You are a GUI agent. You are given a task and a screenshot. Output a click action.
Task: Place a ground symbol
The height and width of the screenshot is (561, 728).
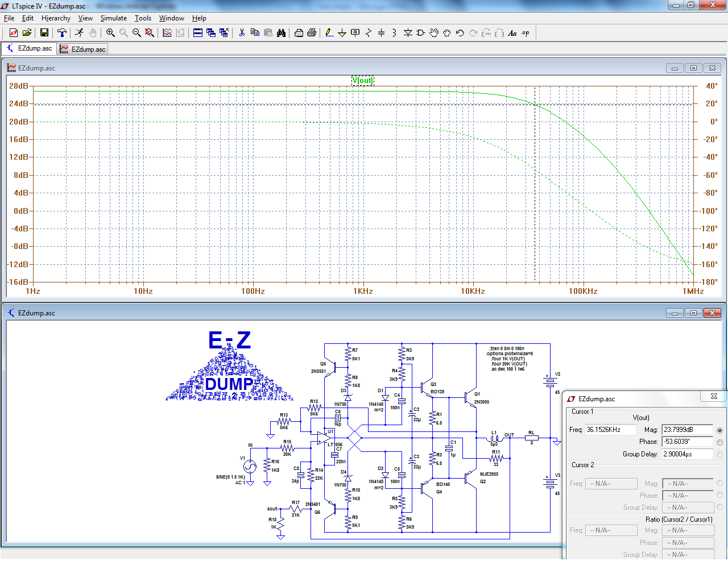(x=342, y=33)
